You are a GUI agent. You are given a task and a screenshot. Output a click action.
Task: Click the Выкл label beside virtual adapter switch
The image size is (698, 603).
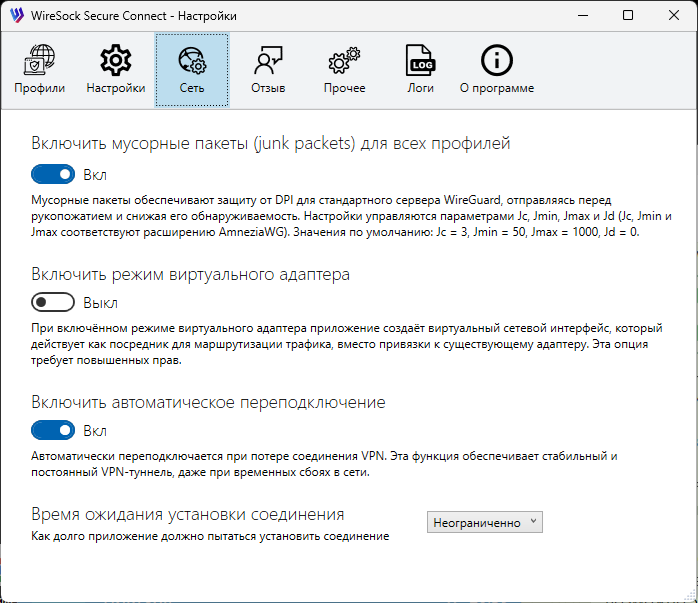pyautogui.click(x=101, y=303)
